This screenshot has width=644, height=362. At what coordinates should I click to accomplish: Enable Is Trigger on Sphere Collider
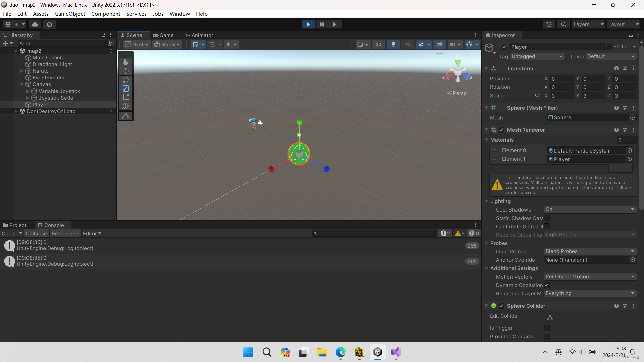(547, 328)
